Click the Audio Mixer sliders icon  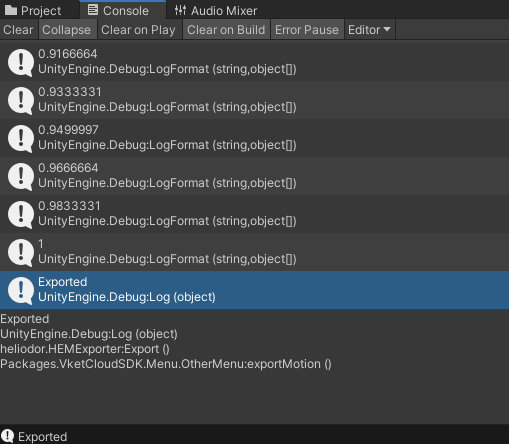180,10
